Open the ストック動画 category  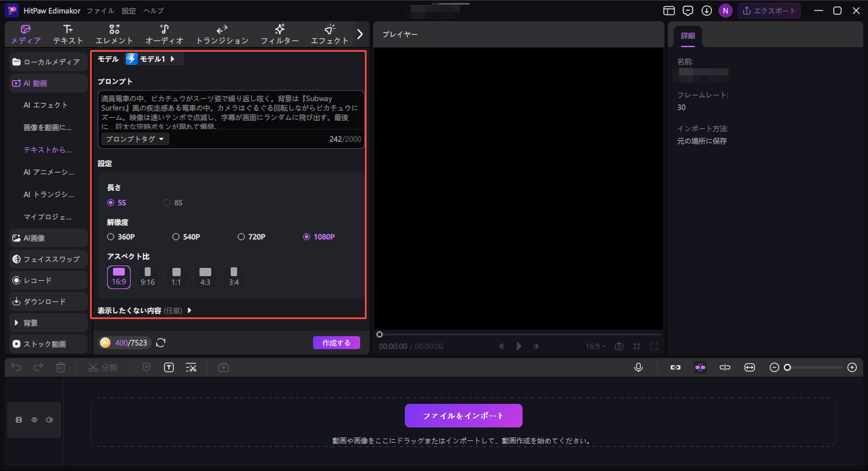49,344
